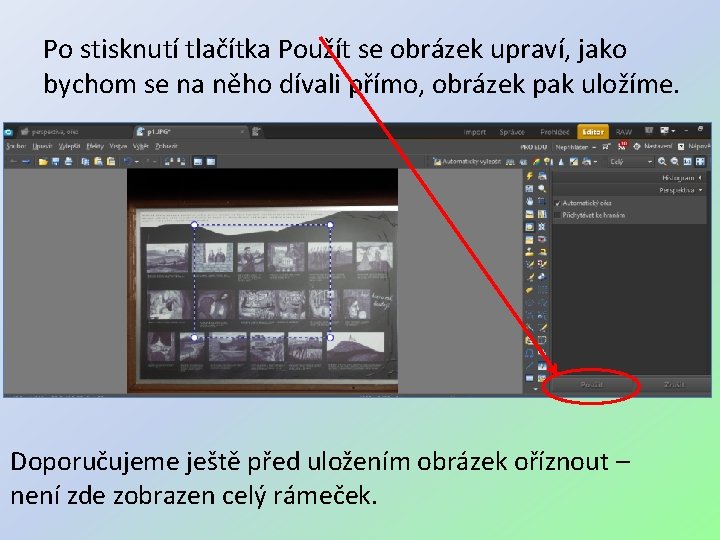This screenshot has width=720, height=540.
Task: Open Nastavení settings
Action: [x=654, y=146]
